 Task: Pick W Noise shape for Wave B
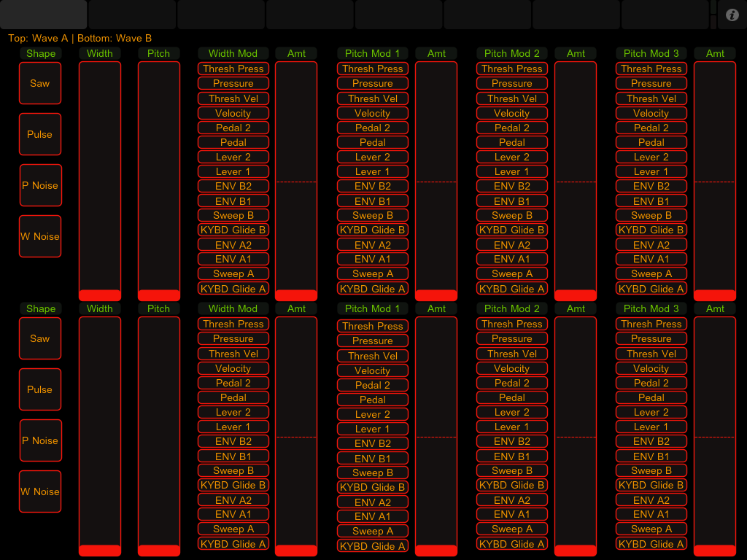click(x=40, y=491)
